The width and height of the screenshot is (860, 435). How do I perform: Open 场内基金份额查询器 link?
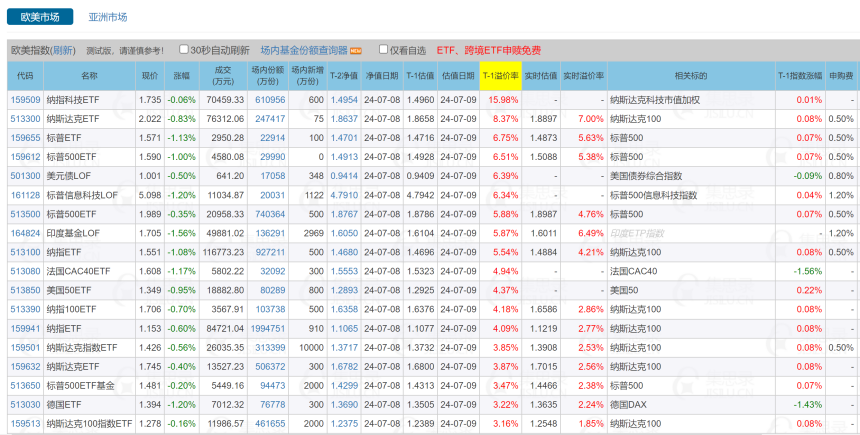pos(304,50)
